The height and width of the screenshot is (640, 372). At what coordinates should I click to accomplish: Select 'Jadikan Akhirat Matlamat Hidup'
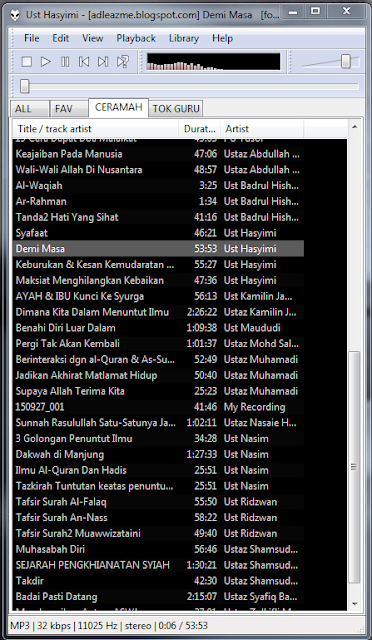(158, 376)
